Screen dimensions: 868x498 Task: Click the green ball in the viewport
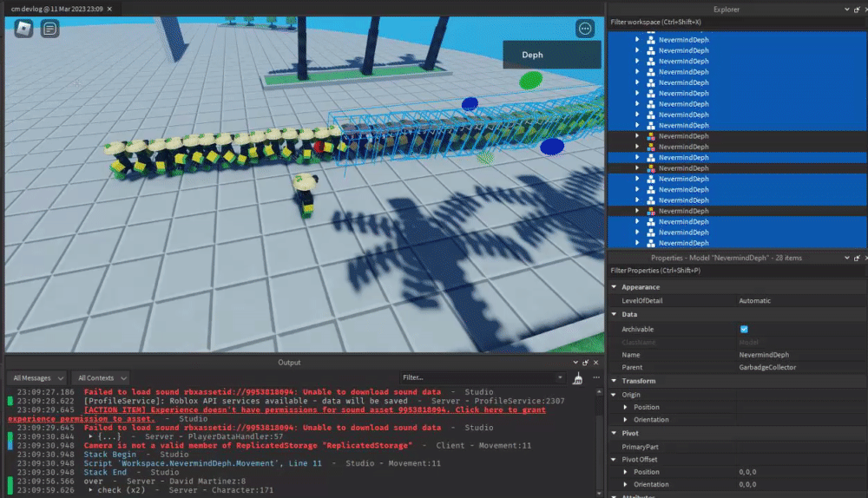pos(531,80)
